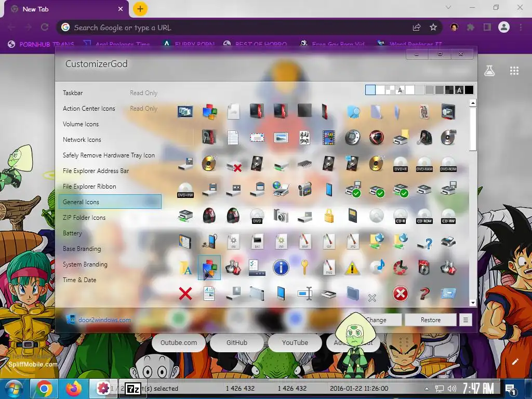Screen dimensions: 532x399
Task: Choose the light blue preview background swatch
Action: (370, 90)
